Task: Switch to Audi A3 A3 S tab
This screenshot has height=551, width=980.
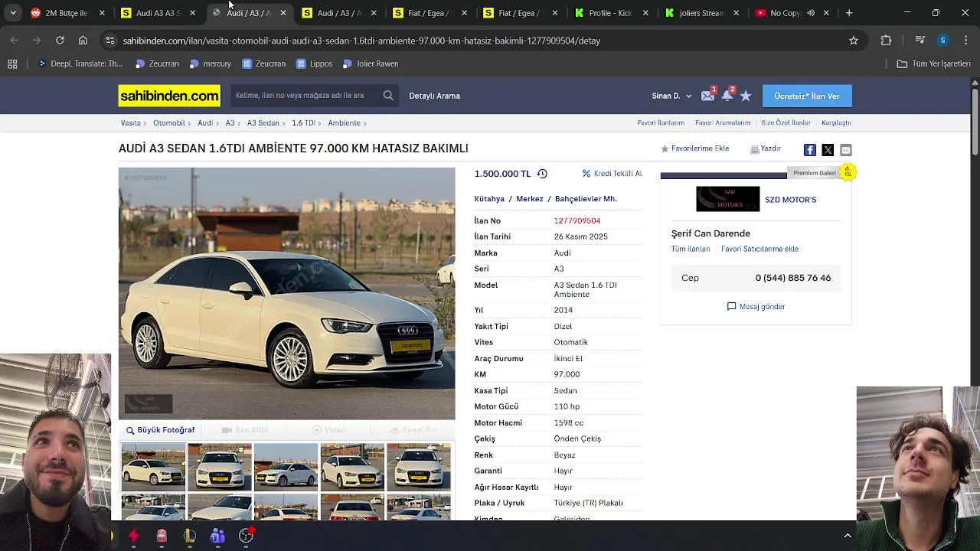Action: coord(155,13)
